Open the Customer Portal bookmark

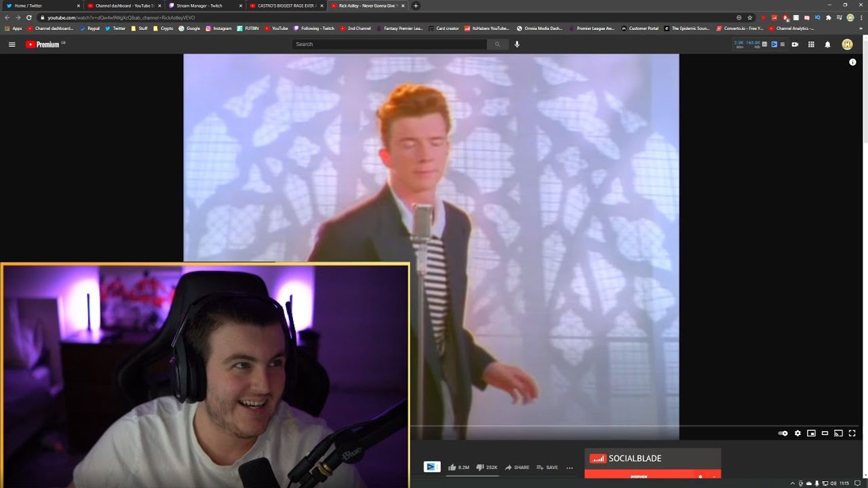(x=639, y=28)
